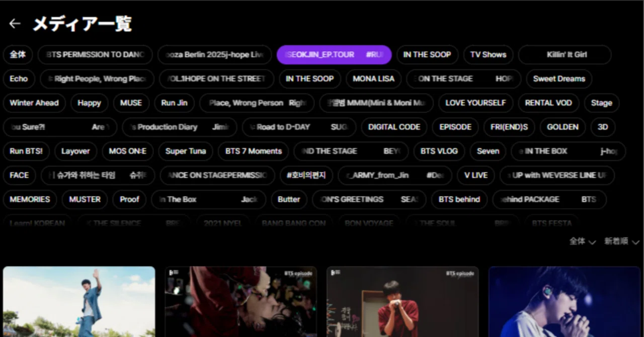
Task: Open the MUSTER category
Action: point(85,199)
